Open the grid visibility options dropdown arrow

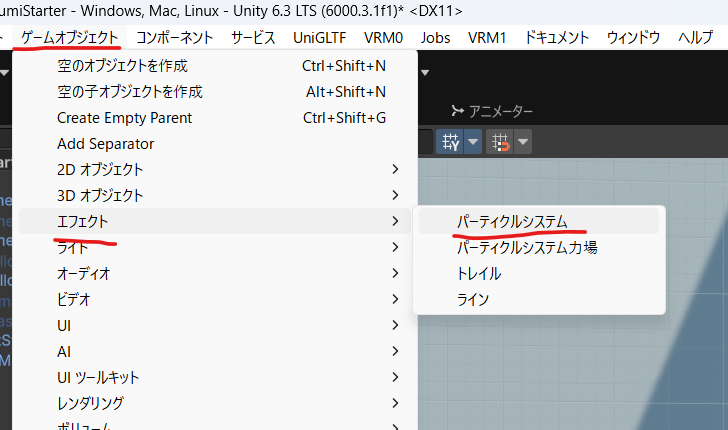473,142
